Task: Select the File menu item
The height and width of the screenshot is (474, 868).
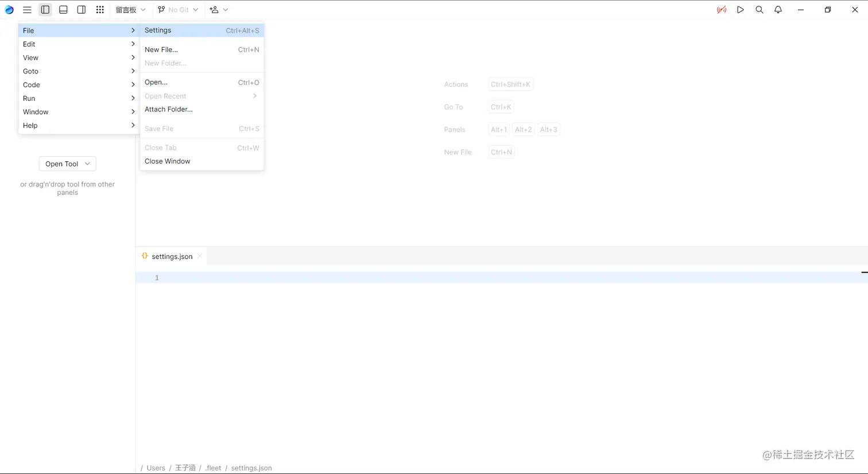Action: [x=79, y=30]
